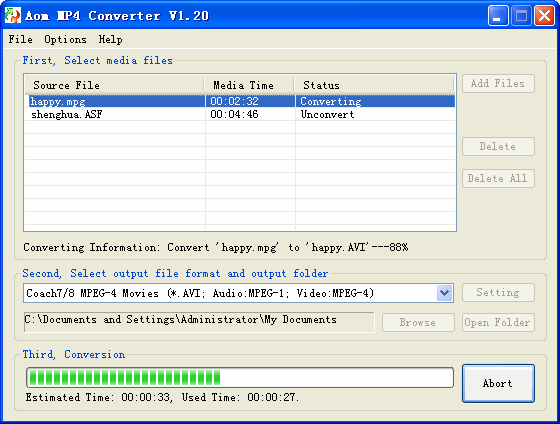560x424 pixels.
Task: Click the Status column header
Action: [x=374, y=85]
